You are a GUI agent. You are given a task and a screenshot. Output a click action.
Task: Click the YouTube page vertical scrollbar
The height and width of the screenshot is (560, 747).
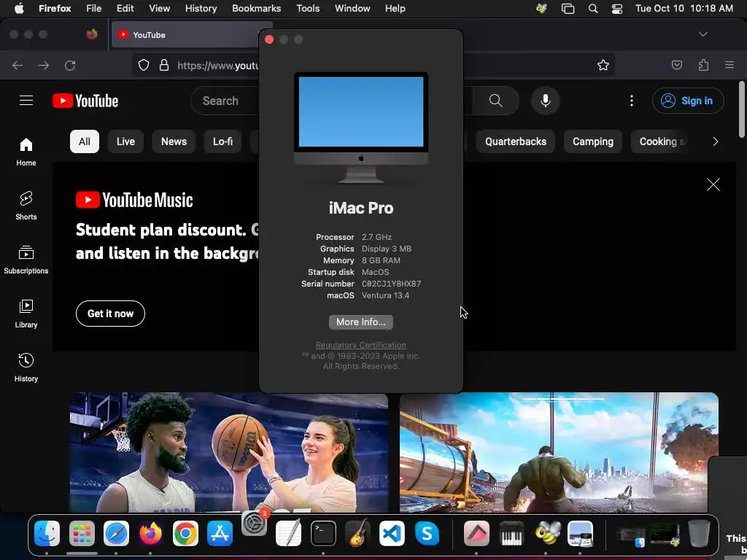(x=742, y=109)
